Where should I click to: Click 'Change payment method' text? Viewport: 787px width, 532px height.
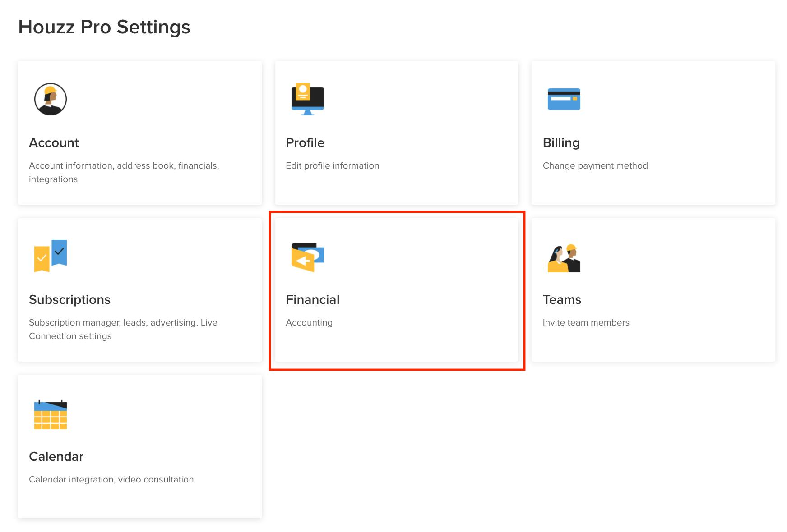click(595, 166)
